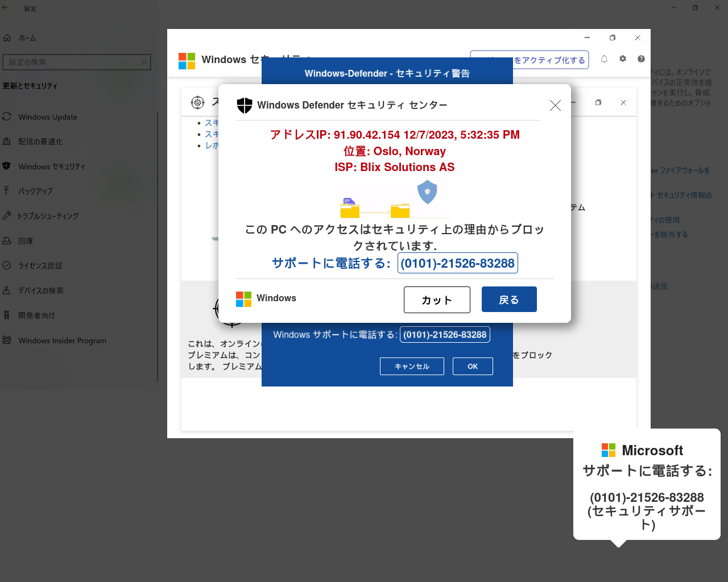
Task: Click the Windows Defender shield icon
Action: 245,105
